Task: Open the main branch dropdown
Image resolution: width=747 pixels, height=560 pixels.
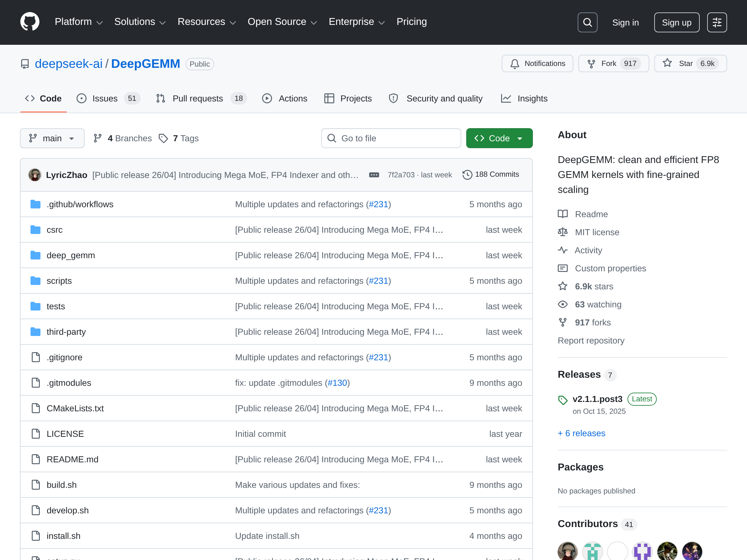Action: (52, 138)
